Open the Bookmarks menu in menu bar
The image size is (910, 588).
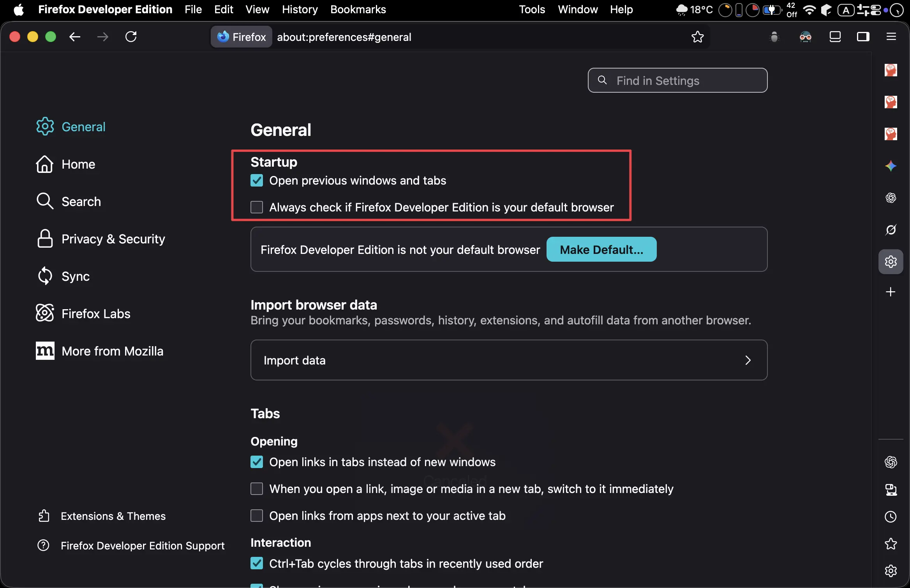(x=358, y=9)
